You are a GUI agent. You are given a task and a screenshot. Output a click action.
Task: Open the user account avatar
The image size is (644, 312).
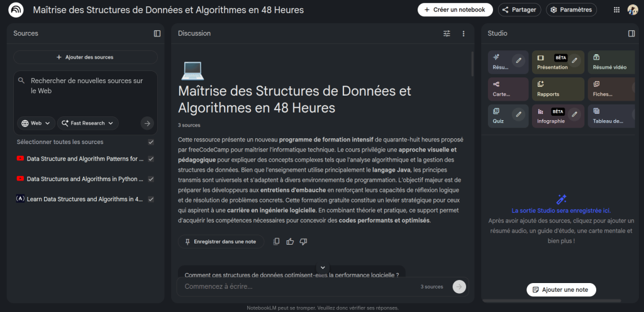point(633,10)
